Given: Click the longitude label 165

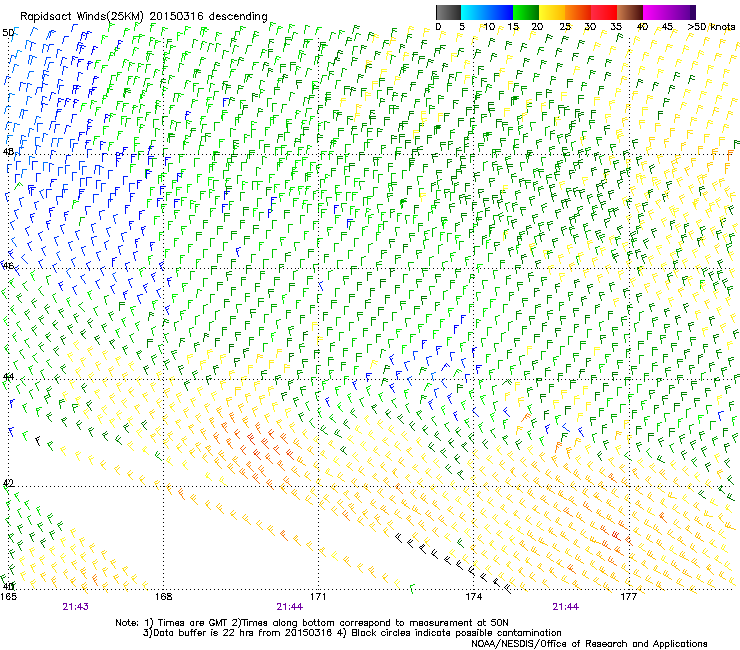Looking at the screenshot, I should [8, 597].
